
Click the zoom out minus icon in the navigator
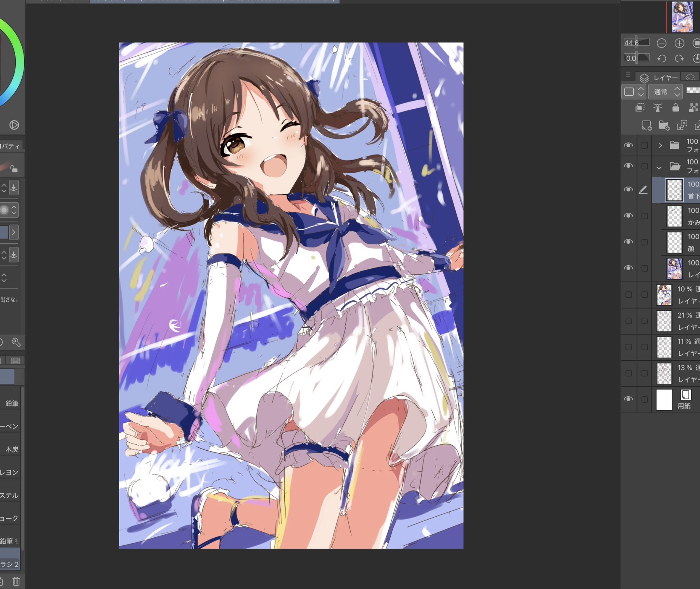coord(661,43)
